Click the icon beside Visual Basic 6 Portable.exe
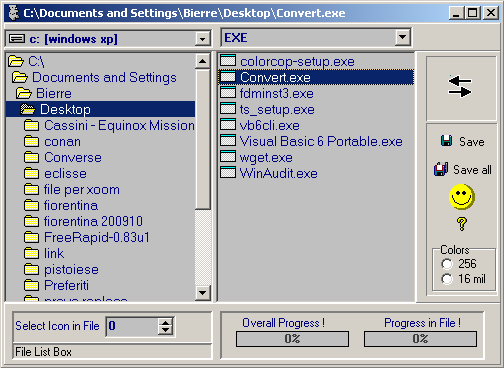Screen dimensions: 504x368 coord(228,141)
